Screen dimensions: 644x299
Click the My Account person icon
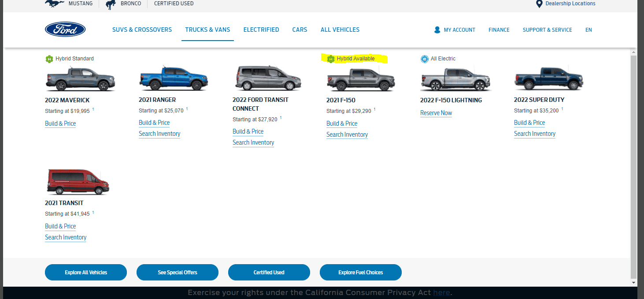437,30
